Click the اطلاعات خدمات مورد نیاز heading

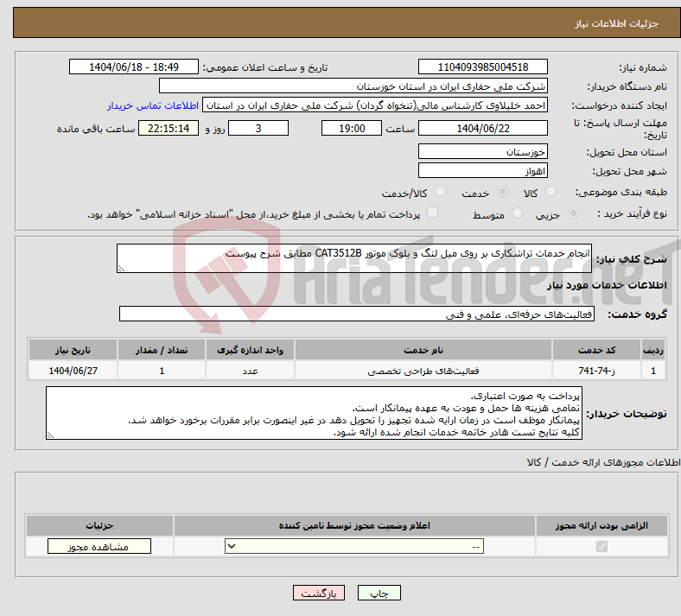[x=607, y=285]
